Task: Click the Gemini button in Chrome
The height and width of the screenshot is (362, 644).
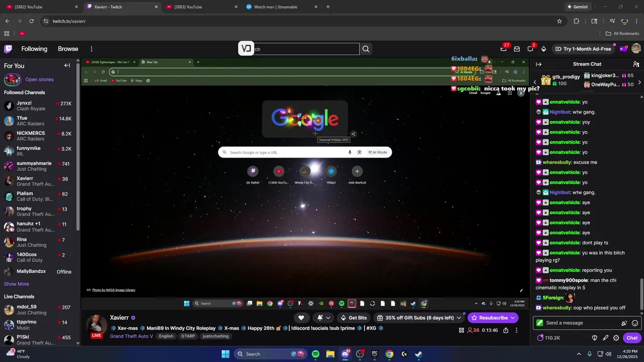Action: pyautogui.click(x=579, y=7)
